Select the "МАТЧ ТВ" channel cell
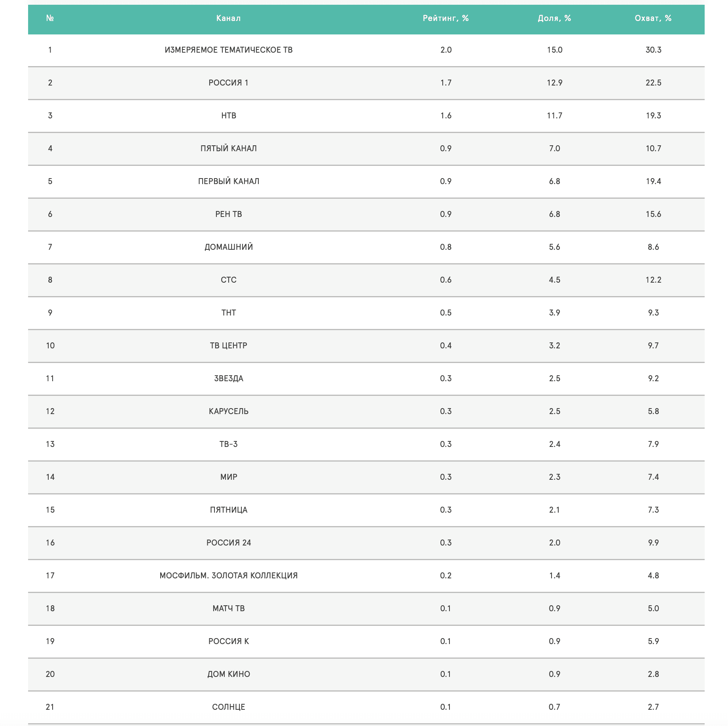The image size is (728, 726). coord(229,608)
